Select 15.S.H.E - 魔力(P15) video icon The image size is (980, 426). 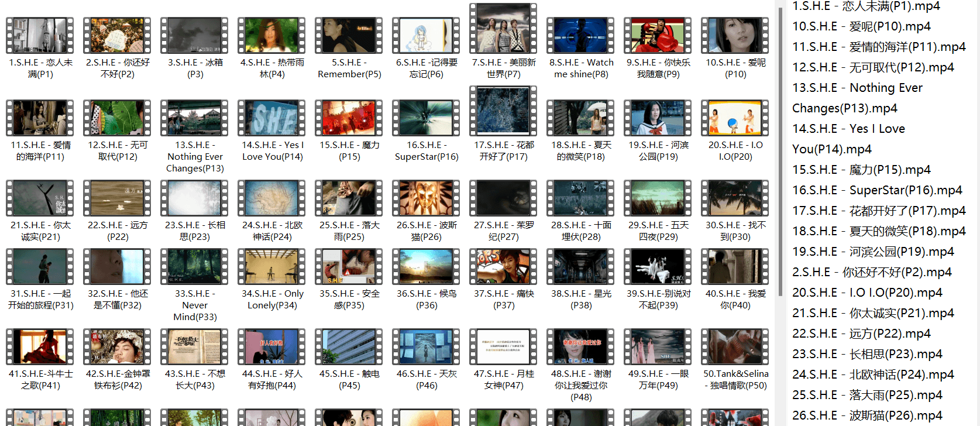(349, 118)
